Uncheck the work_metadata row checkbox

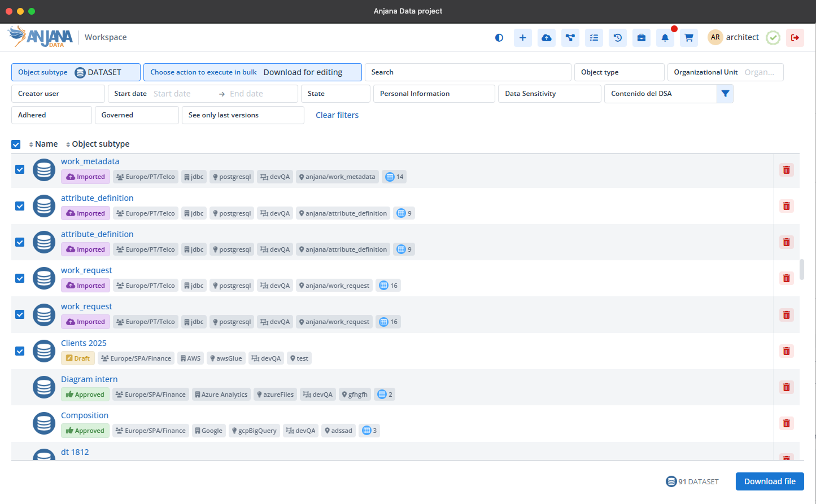pyautogui.click(x=20, y=169)
